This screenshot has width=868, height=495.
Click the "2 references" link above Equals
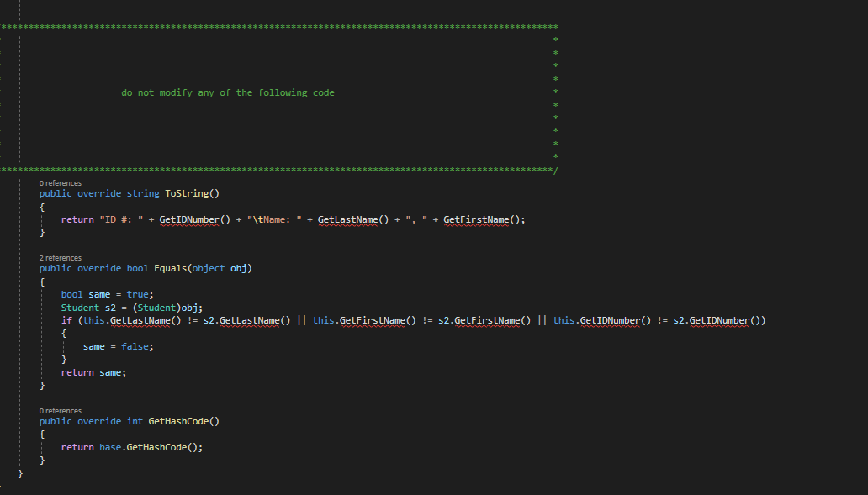click(x=60, y=258)
